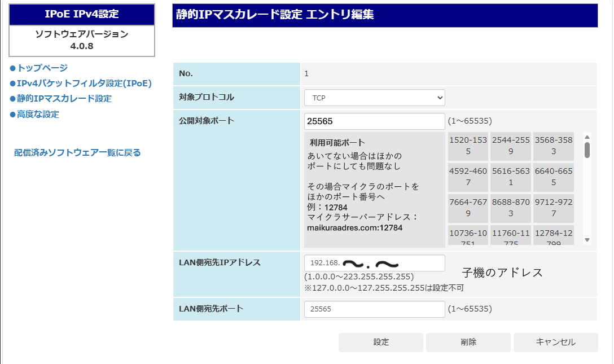Click the 利用可能ポート heading text
614x364 pixels.
[337, 142]
